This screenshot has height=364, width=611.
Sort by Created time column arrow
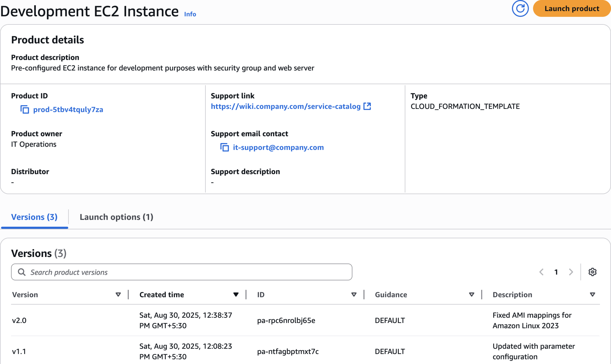click(x=236, y=294)
